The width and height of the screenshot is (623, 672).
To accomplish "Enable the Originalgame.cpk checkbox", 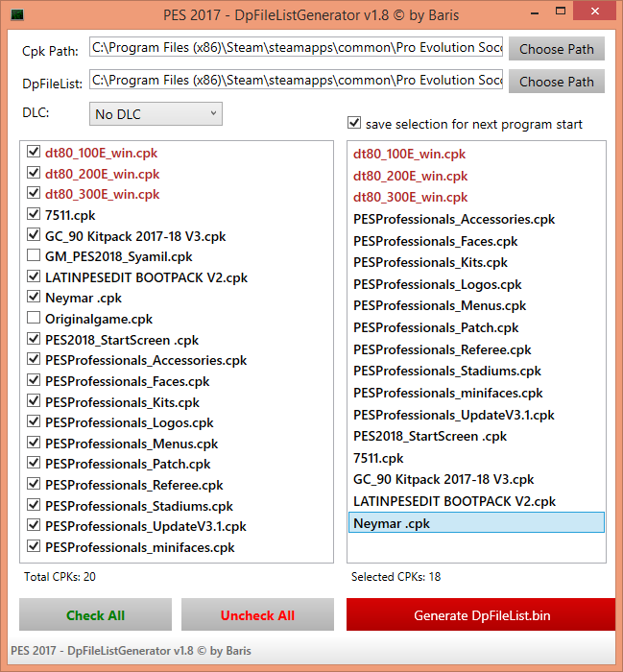I will (34, 318).
